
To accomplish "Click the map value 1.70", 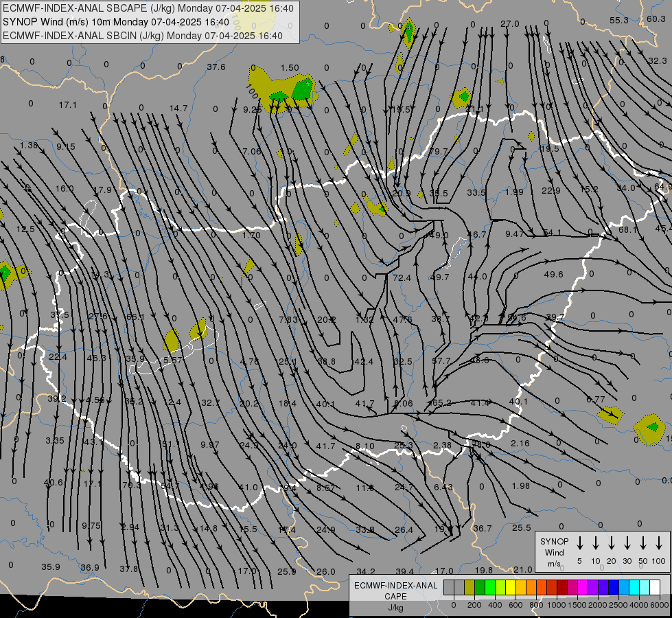I will coord(251,235).
